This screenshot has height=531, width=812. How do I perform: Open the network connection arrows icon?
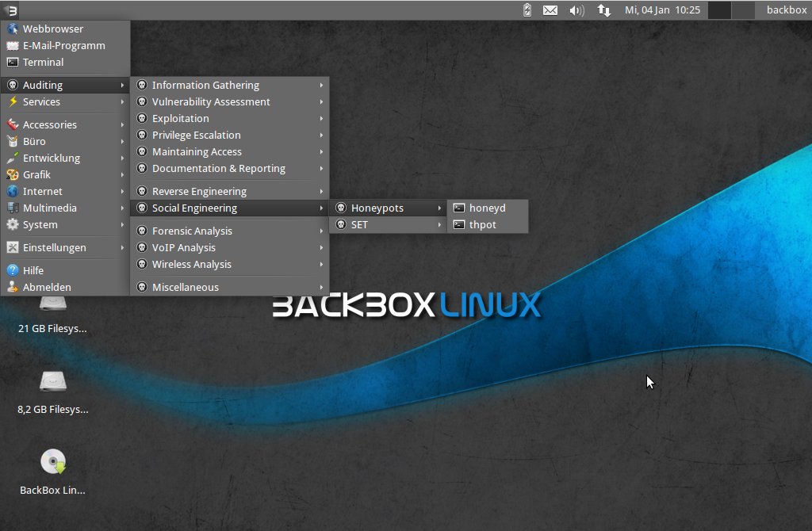click(x=603, y=10)
